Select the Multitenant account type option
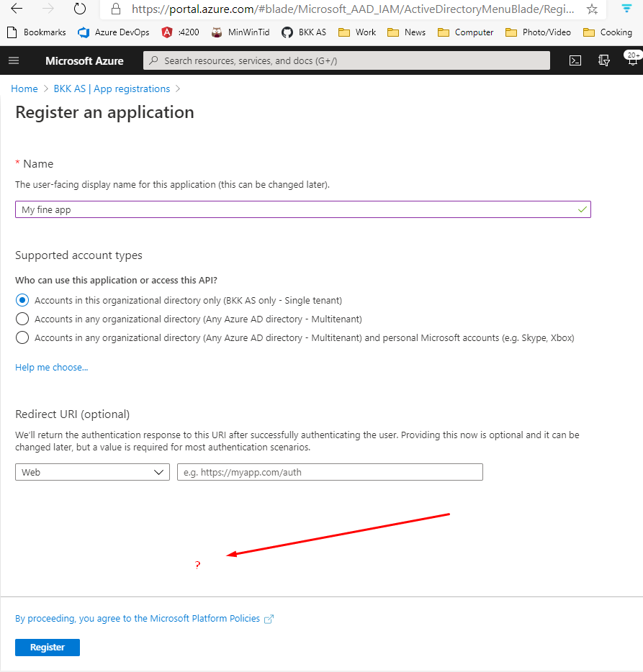The width and height of the screenshot is (643, 672). pos(22,319)
